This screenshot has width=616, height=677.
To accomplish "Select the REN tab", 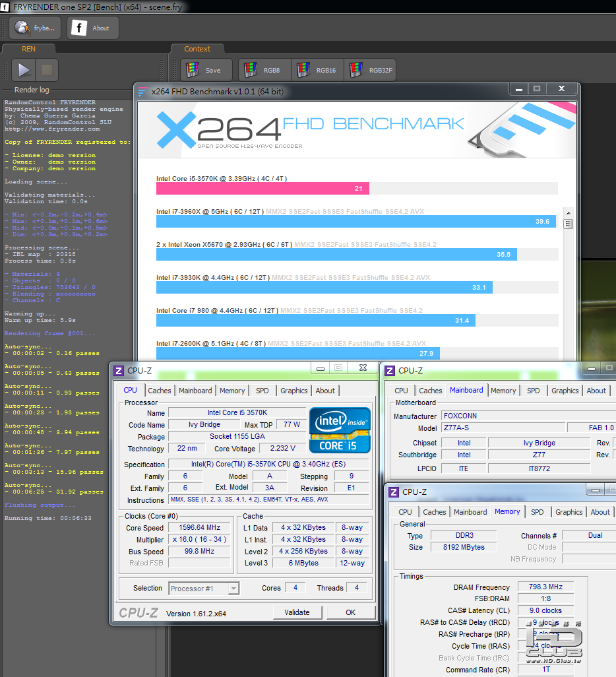I will tap(28, 49).
